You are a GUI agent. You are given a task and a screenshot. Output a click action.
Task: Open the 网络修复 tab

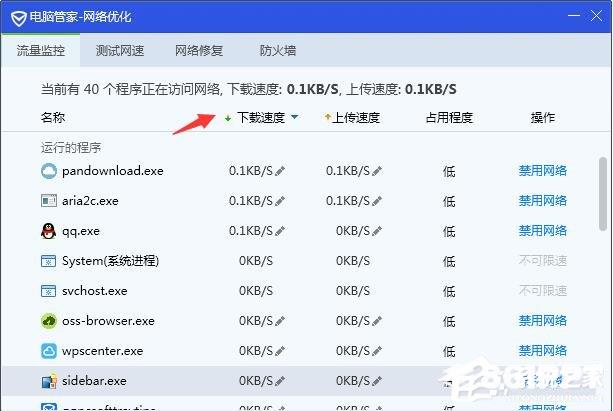click(199, 50)
